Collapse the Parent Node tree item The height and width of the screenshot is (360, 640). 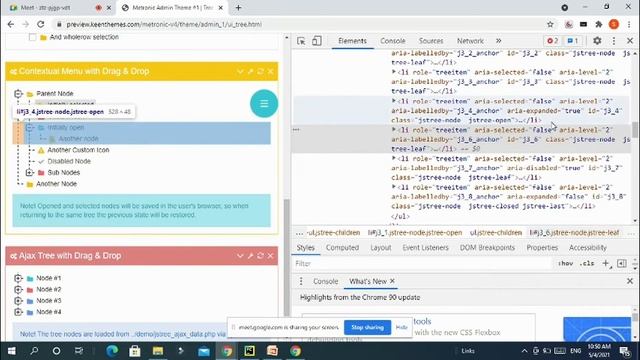[x=18, y=94]
